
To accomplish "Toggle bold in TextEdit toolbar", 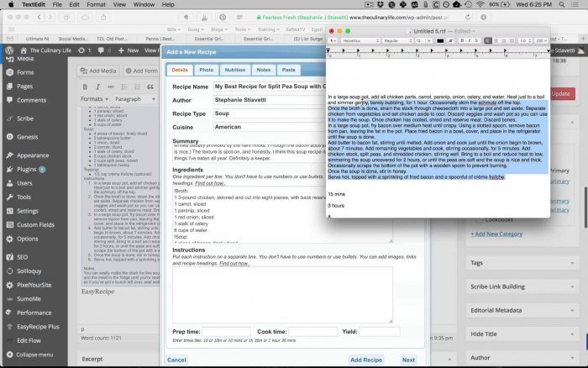I will point(462,40).
